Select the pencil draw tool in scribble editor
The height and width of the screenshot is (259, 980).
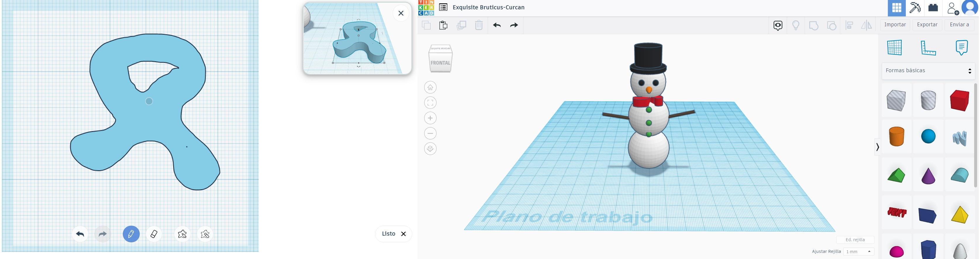131,234
